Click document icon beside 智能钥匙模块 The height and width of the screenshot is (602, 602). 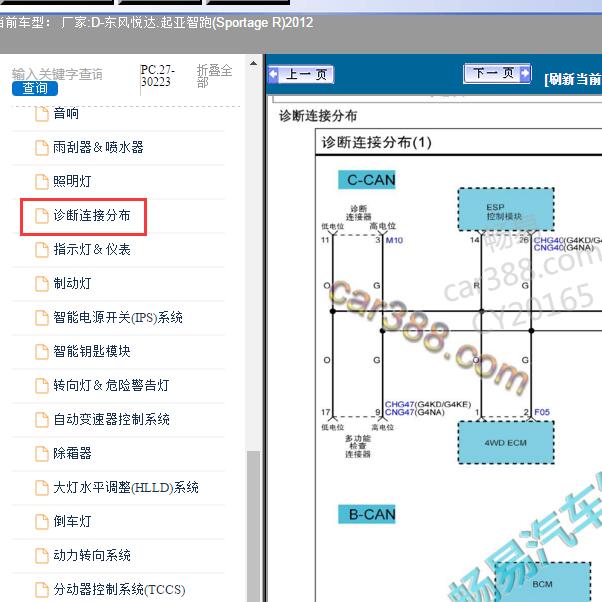(41, 352)
